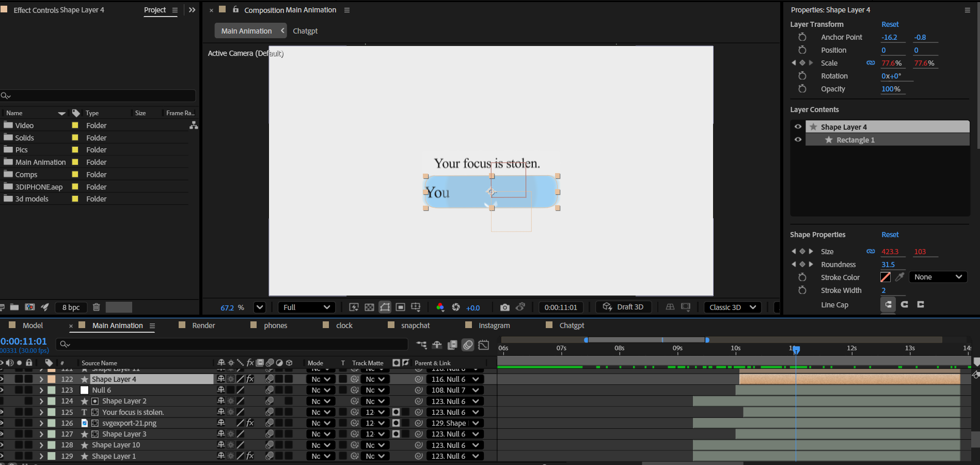Delete selected project item with trash icon
The height and width of the screenshot is (465, 980).
tap(96, 307)
